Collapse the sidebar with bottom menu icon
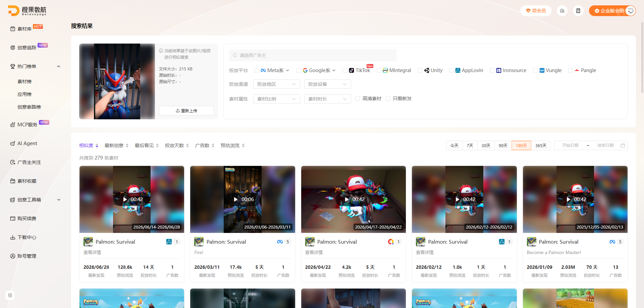The height and width of the screenshot is (308, 644). (x=10, y=295)
